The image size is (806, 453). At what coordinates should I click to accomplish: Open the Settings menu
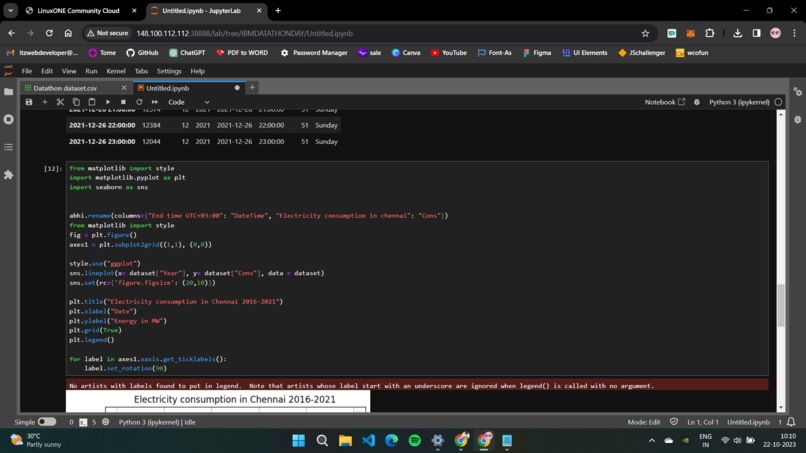(169, 71)
